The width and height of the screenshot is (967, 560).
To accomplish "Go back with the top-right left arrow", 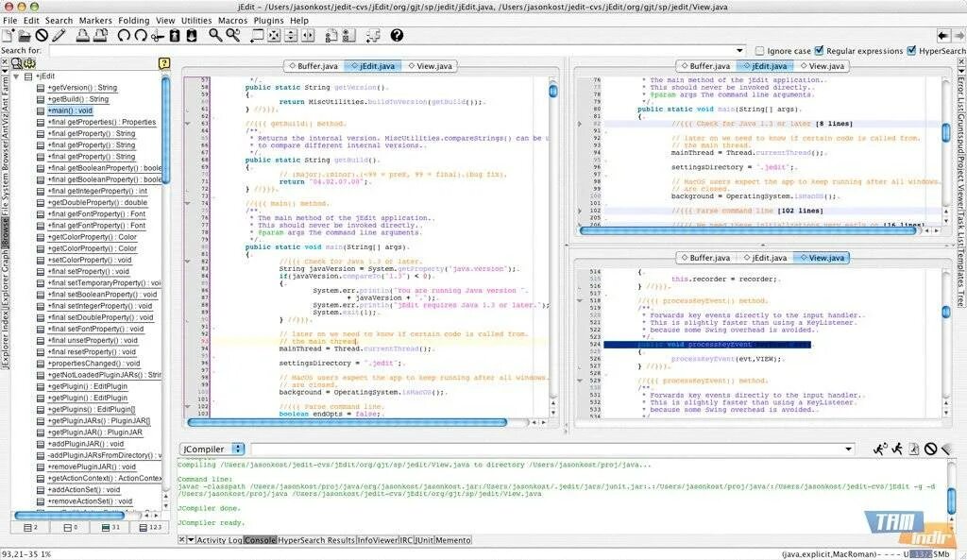I will click(x=943, y=35).
